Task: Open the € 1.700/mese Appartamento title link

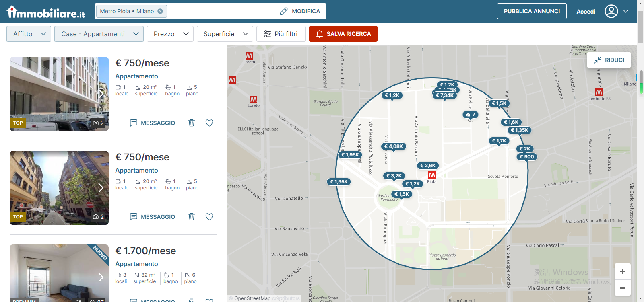Action: (x=136, y=264)
